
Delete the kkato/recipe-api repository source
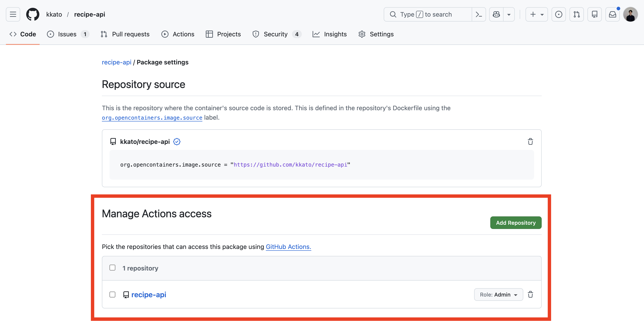(x=531, y=141)
